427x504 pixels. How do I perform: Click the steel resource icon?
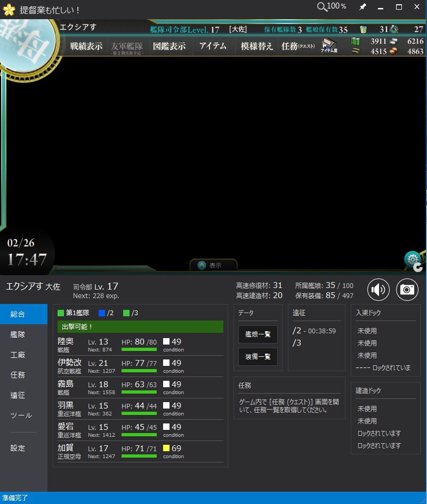click(x=393, y=41)
